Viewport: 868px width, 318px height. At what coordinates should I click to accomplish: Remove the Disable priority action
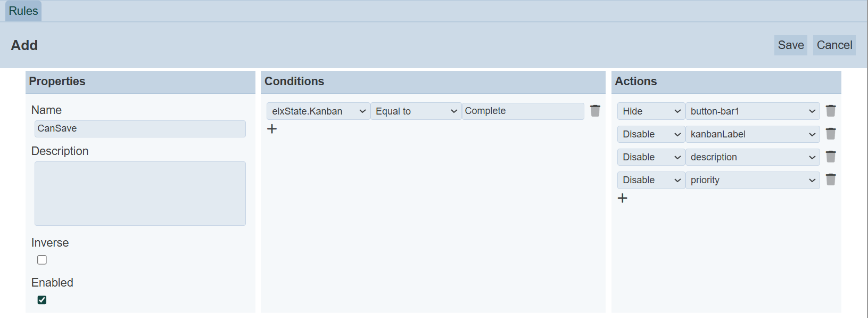coord(830,180)
